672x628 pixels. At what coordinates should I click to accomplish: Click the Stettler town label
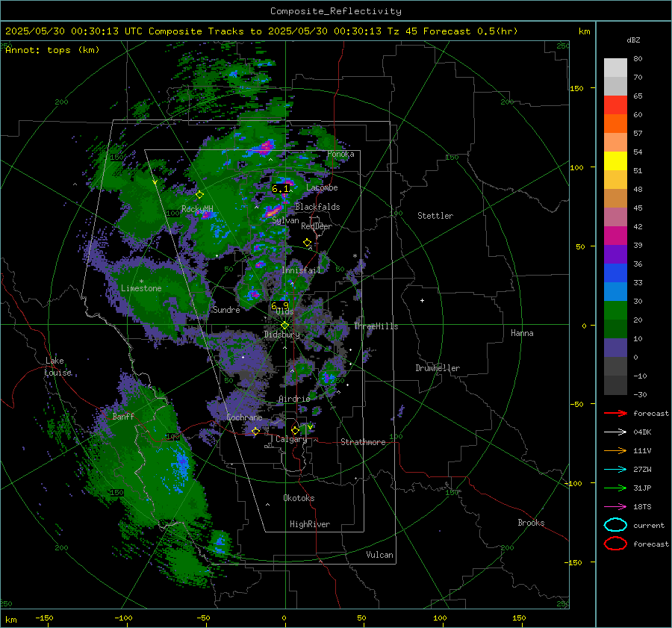[x=435, y=216]
